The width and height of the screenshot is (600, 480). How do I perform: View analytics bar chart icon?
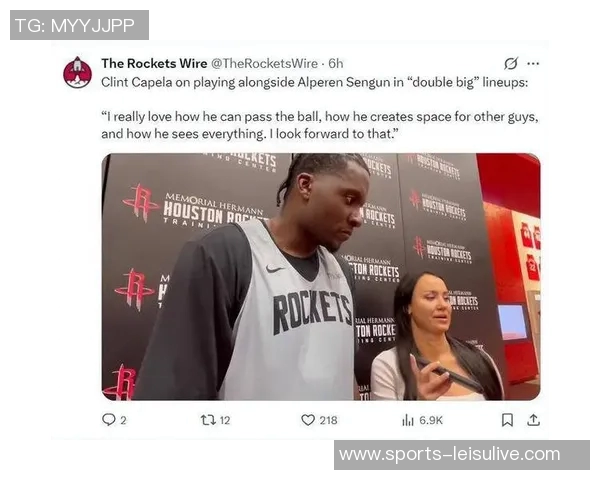408,420
